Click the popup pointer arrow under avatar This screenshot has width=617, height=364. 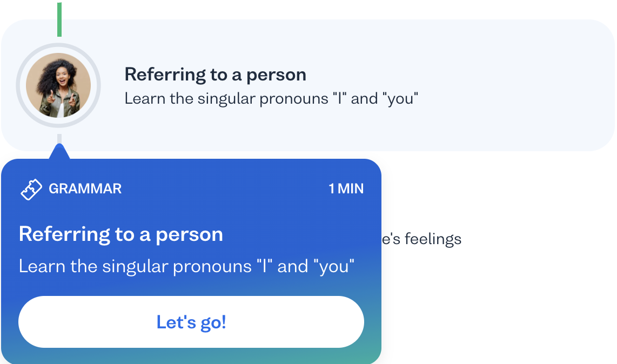[x=59, y=152]
